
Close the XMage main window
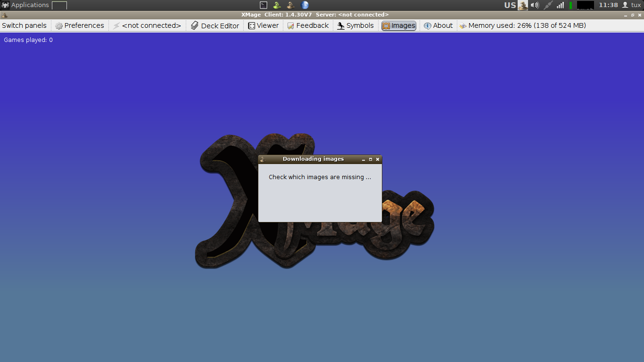pos(640,15)
